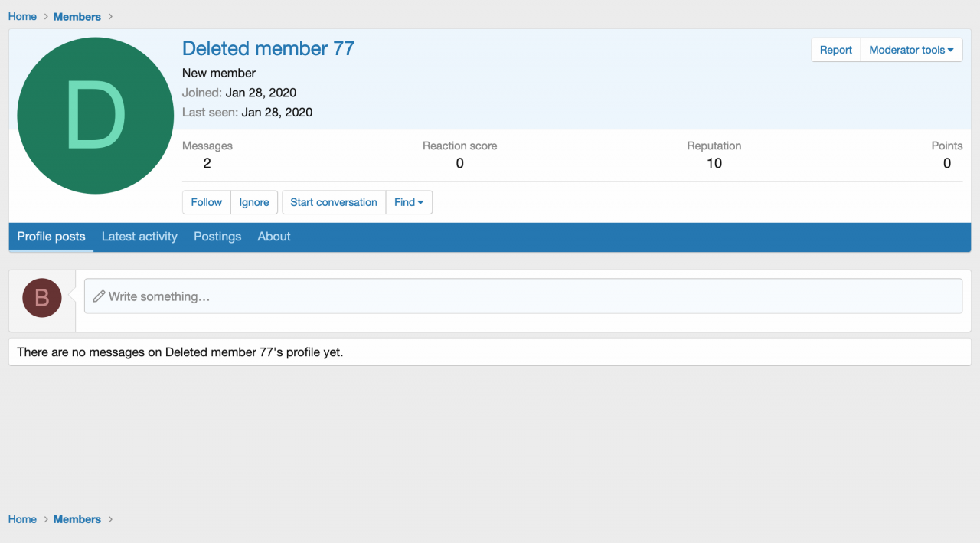Open the Messages count of 2
The width and height of the screenshot is (980, 543).
(207, 163)
